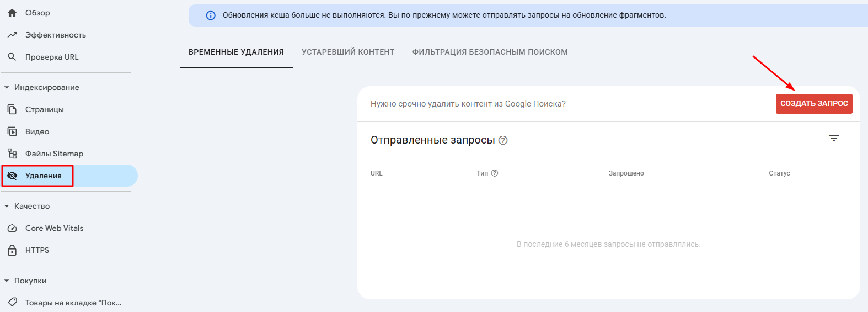Open the Удаления sidebar item
The height and width of the screenshot is (312, 868).
[x=43, y=176]
